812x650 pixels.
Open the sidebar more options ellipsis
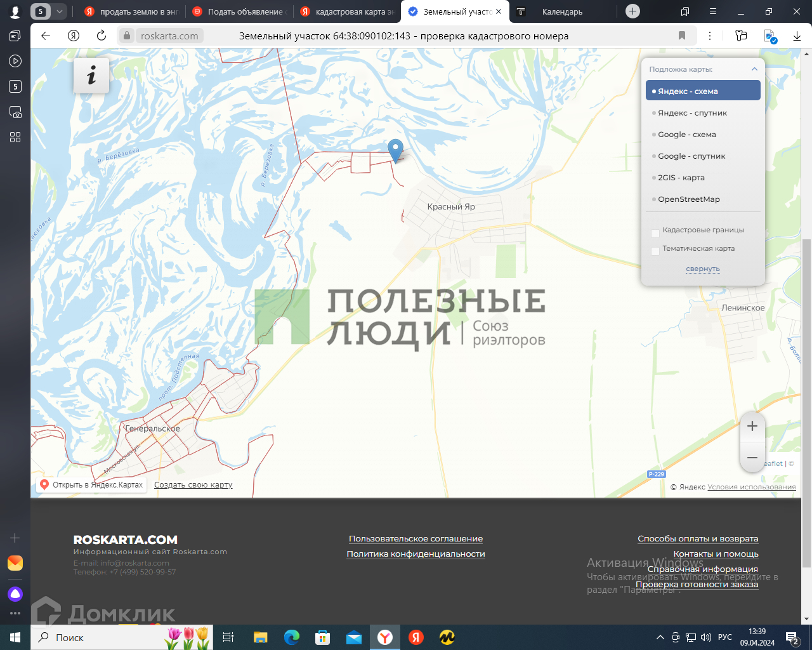(x=15, y=613)
